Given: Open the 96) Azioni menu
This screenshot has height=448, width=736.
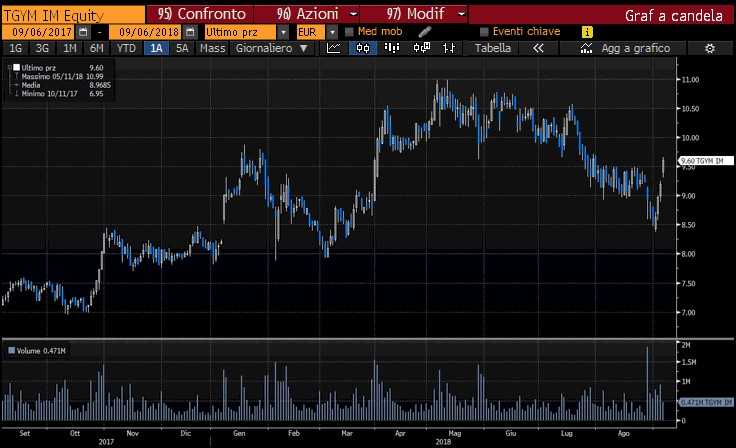Looking at the screenshot, I should [x=307, y=14].
